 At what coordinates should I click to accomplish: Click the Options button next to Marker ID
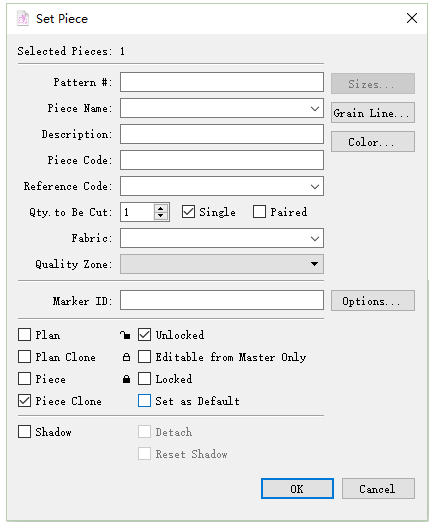373,301
